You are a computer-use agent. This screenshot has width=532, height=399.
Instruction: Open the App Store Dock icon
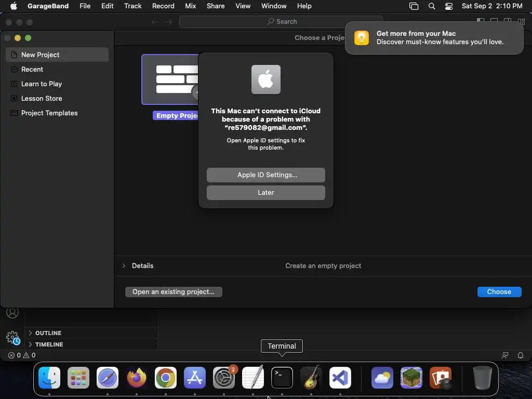195,378
